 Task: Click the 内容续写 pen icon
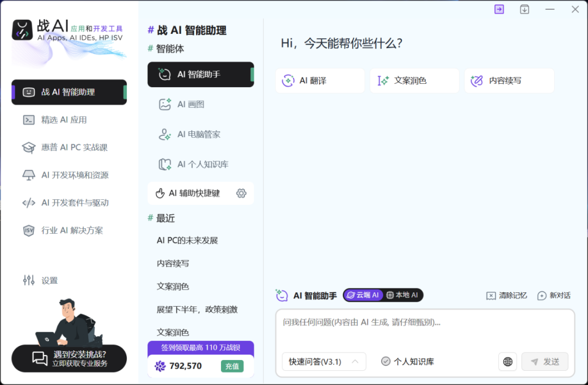coord(477,81)
